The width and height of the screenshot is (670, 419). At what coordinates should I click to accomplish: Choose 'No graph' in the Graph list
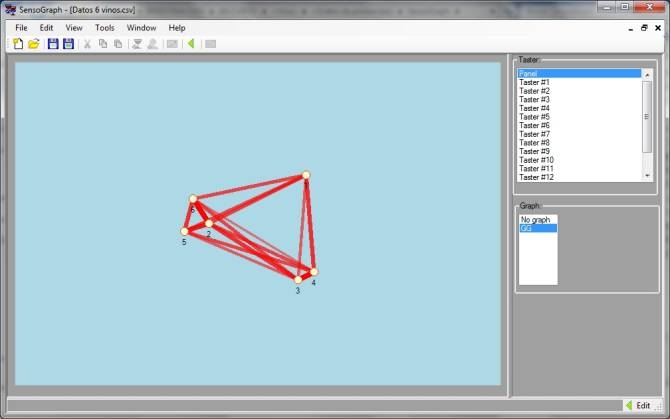(x=535, y=220)
